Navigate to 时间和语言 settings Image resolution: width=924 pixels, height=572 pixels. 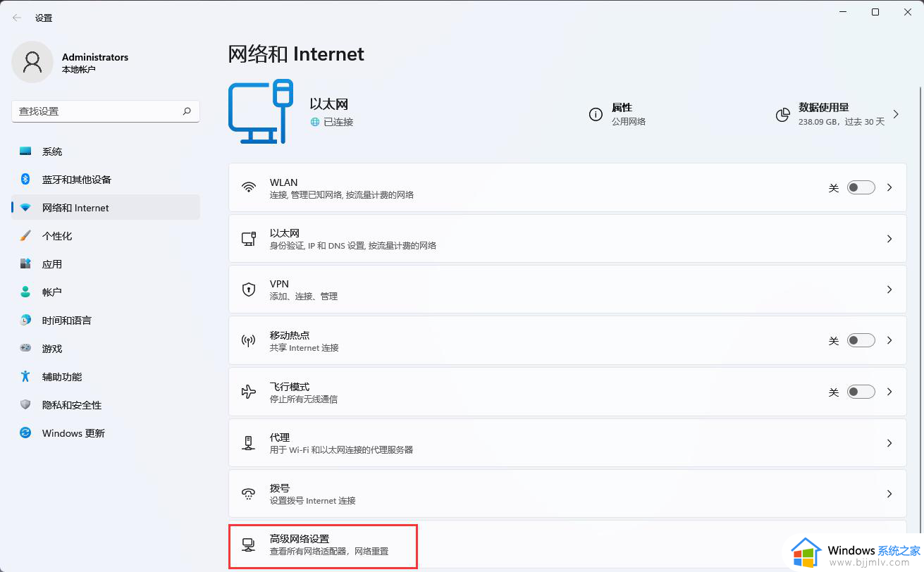[106, 321]
